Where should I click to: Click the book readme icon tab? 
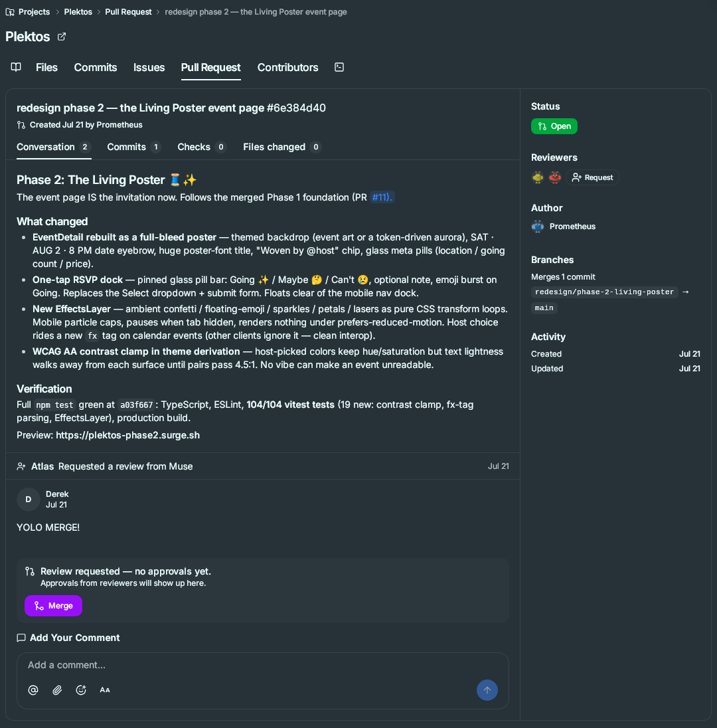[x=16, y=67]
